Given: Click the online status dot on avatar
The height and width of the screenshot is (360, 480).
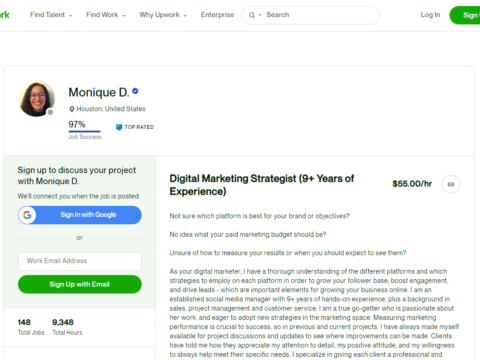Looking at the screenshot, I should point(50,112).
